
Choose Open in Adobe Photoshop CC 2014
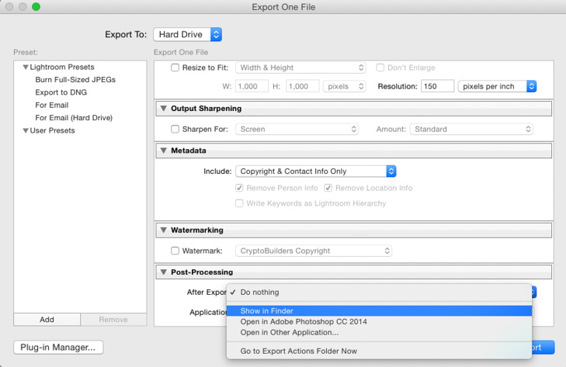pyautogui.click(x=379, y=322)
